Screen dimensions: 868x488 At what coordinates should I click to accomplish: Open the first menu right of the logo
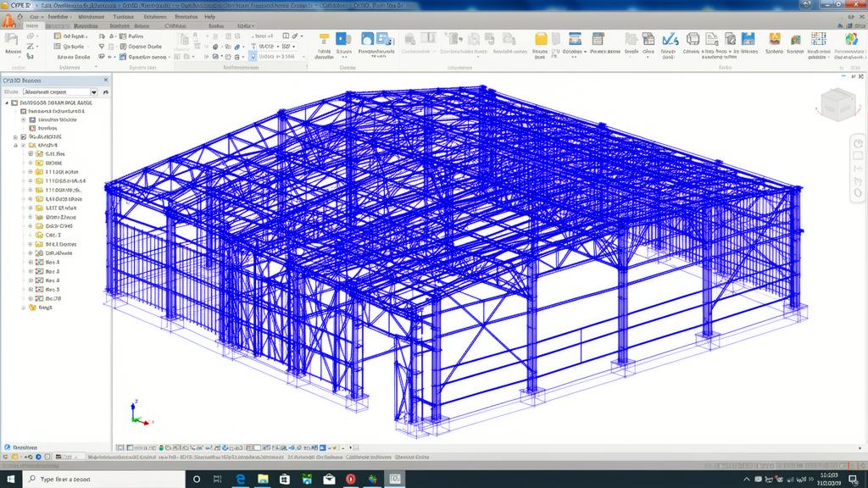pos(34,16)
